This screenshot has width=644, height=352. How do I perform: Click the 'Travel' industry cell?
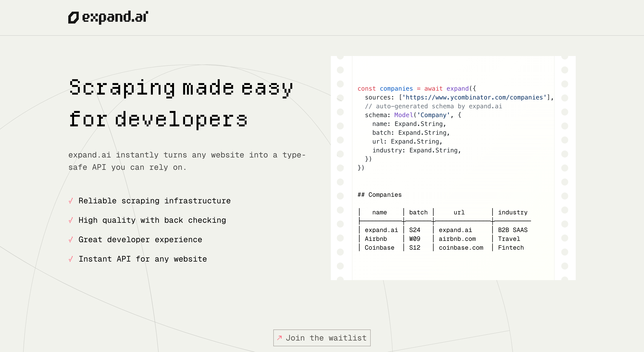[509, 239]
